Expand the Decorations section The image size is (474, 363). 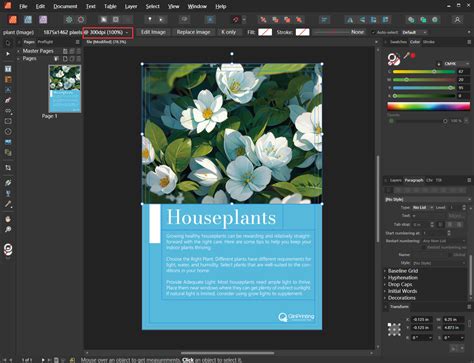click(401, 298)
